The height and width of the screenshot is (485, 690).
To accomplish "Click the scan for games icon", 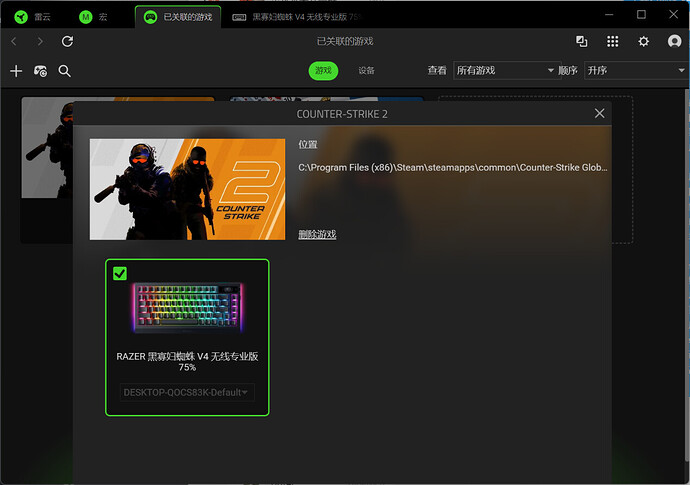I will (x=40, y=71).
